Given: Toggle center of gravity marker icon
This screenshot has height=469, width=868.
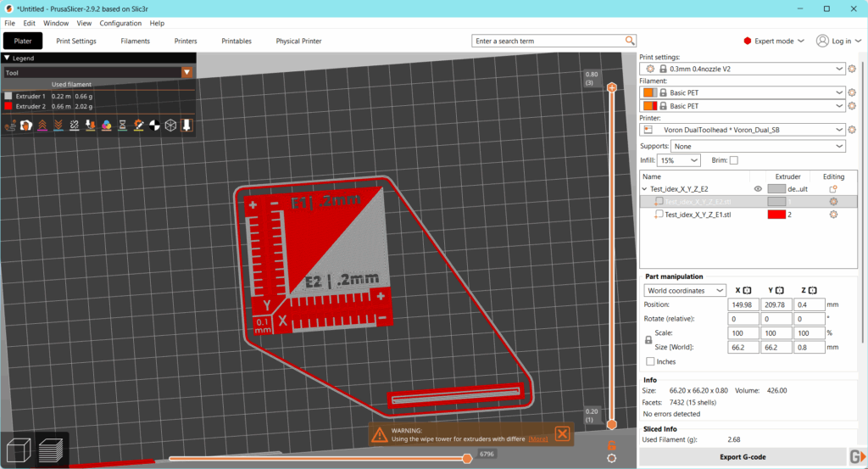Looking at the screenshot, I should point(154,126).
